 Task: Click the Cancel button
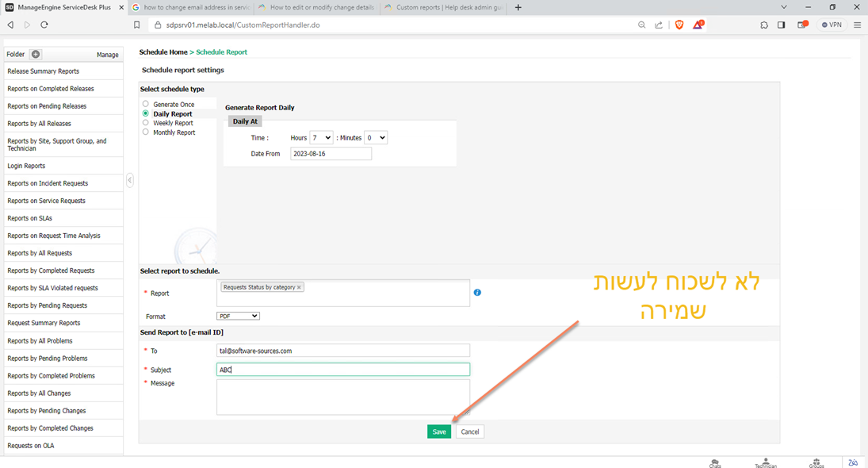(470, 432)
